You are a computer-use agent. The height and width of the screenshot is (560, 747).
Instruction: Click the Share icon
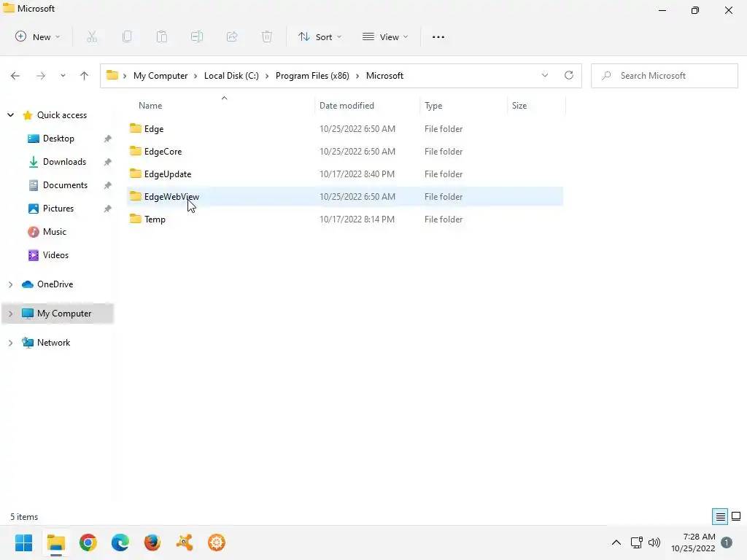click(232, 36)
